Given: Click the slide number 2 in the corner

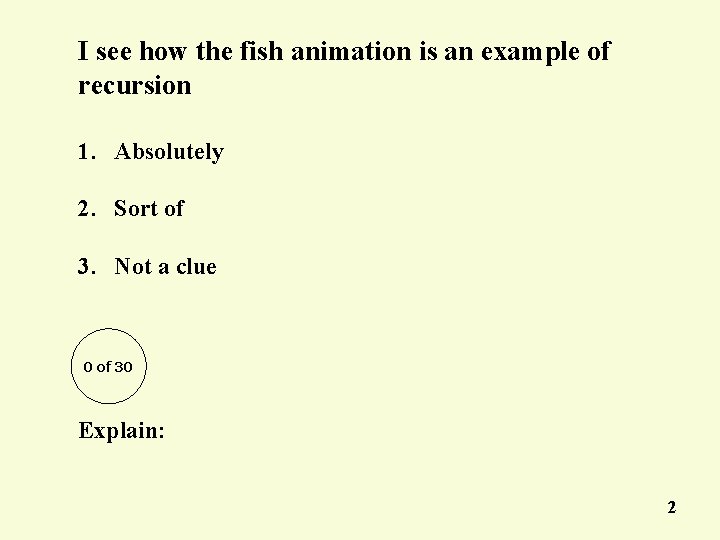Looking at the screenshot, I should tap(672, 507).
